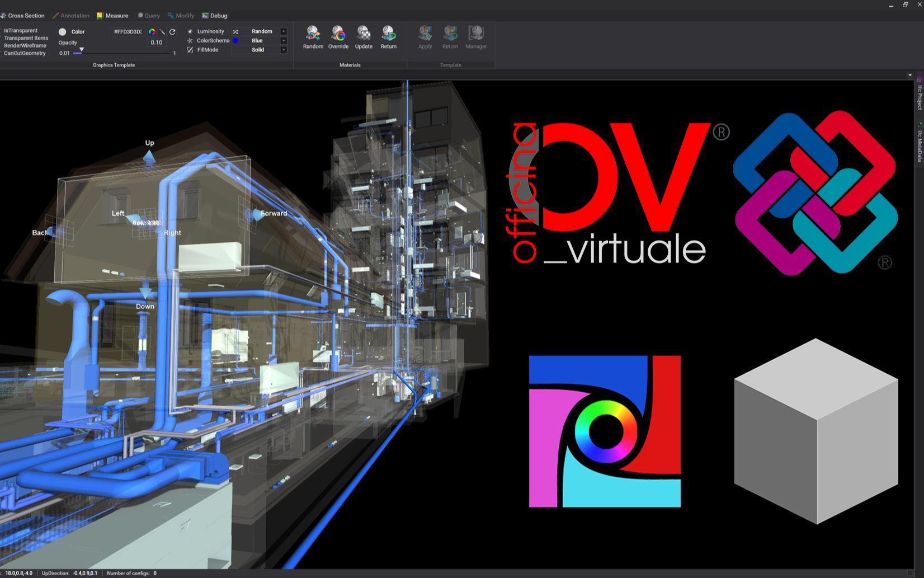Click the FillMode icon
This screenshot has height=578, width=924.
point(190,50)
